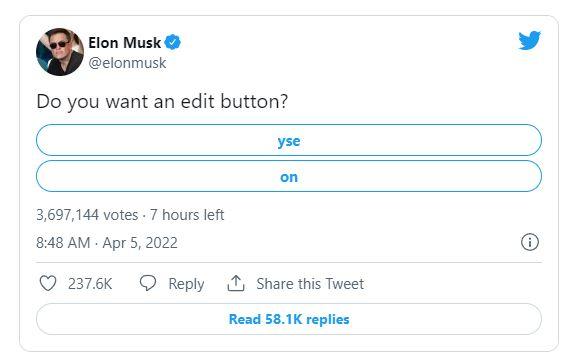577x360 pixels.
Task: Click the blue verified badge
Action: 172,42
